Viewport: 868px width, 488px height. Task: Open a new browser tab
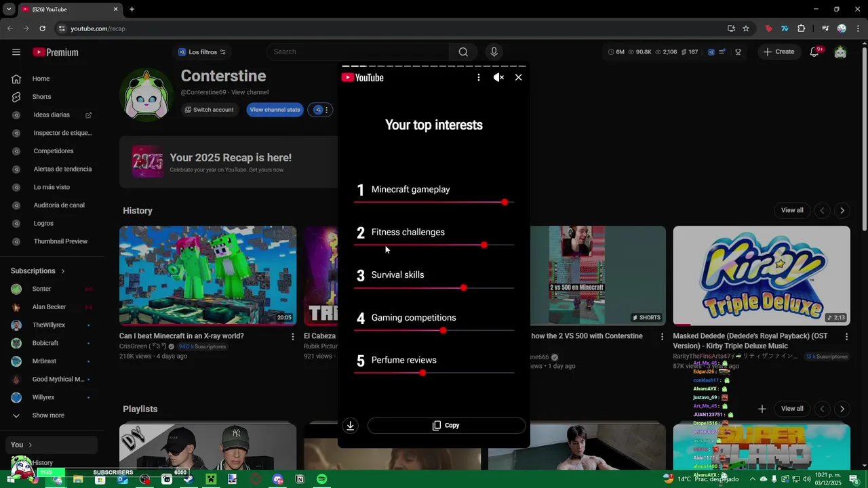tap(132, 9)
